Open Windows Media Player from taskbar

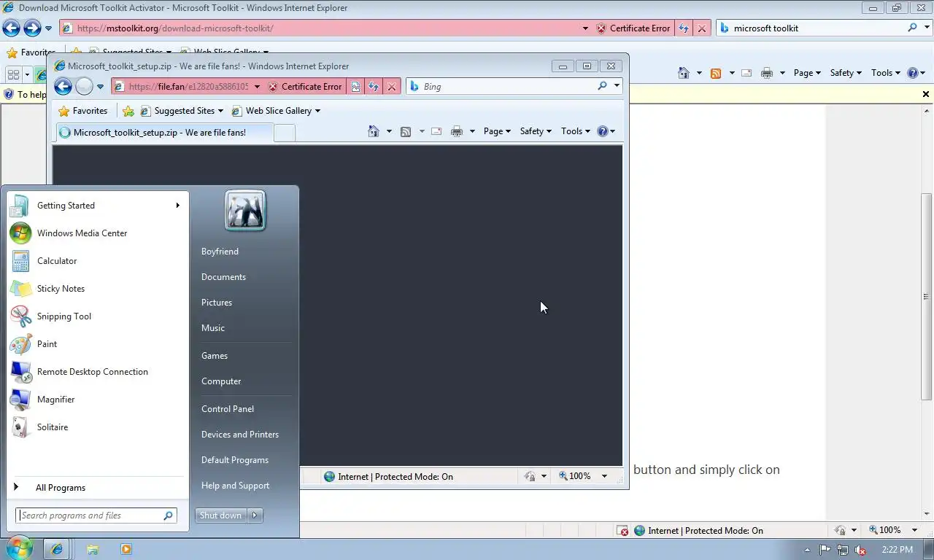(126, 549)
